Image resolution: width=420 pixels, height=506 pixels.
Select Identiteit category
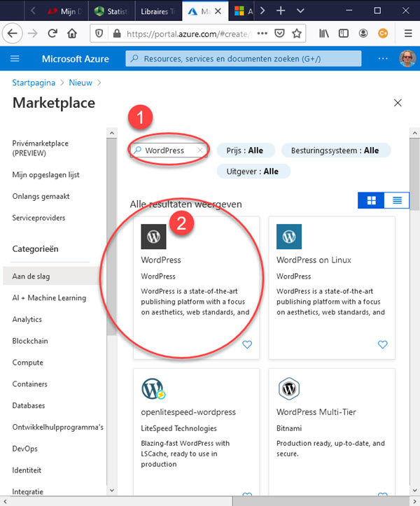(x=27, y=470)
